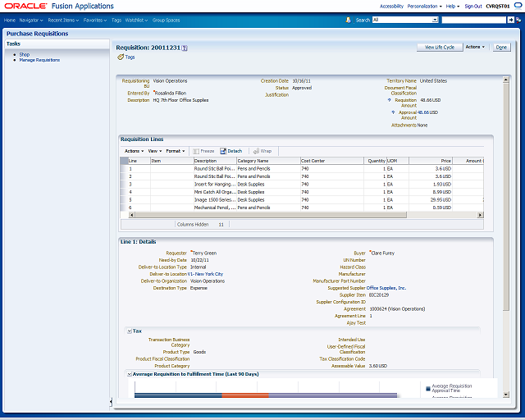This screenshot has width=525, height=420.
Task: Click in the global search text field
Action: click(474, 20)
